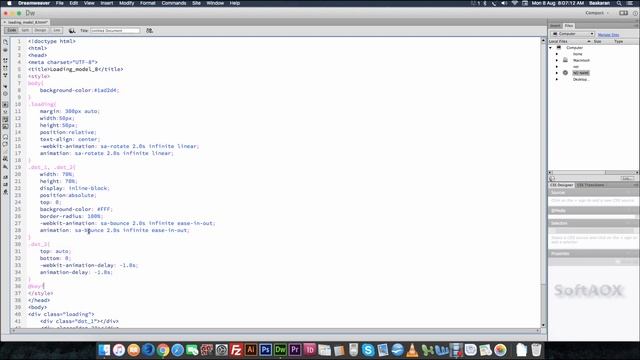
Task: Click the Collapse Full Tag coding toolbar icon
Action: 5,60
